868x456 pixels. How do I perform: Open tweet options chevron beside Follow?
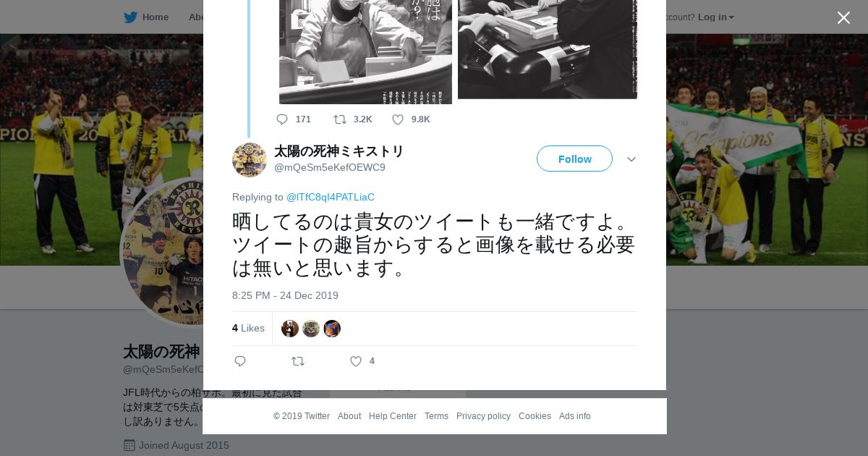tap(631, 159)
